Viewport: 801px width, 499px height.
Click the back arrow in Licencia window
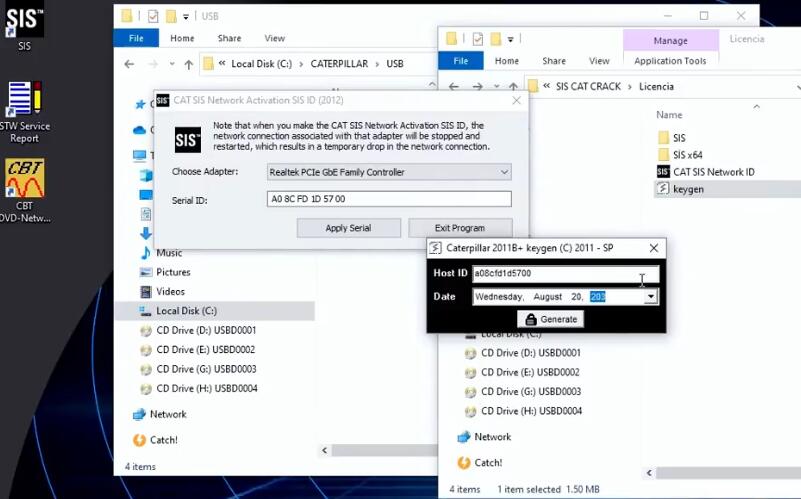(x=453, y=87)
